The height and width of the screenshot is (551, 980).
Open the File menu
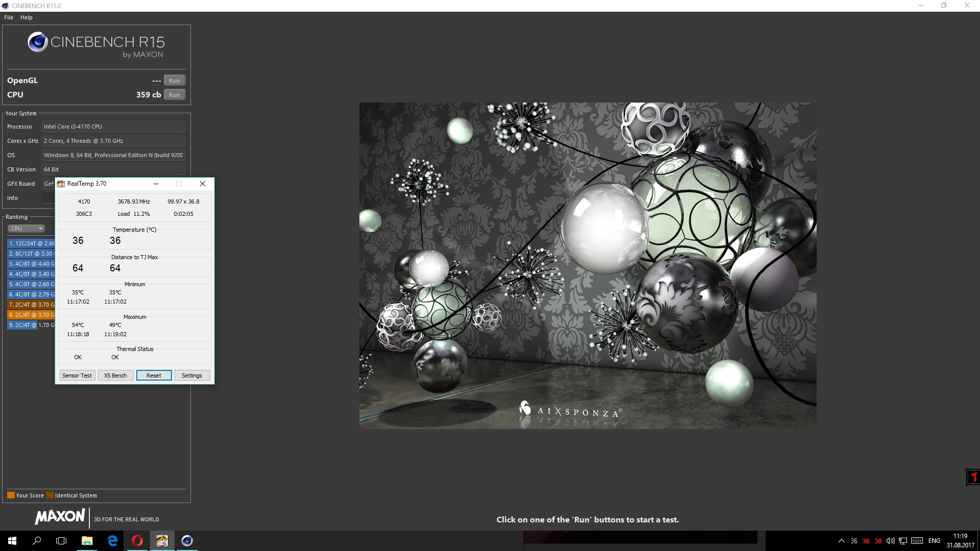click(x=9, y=17)
